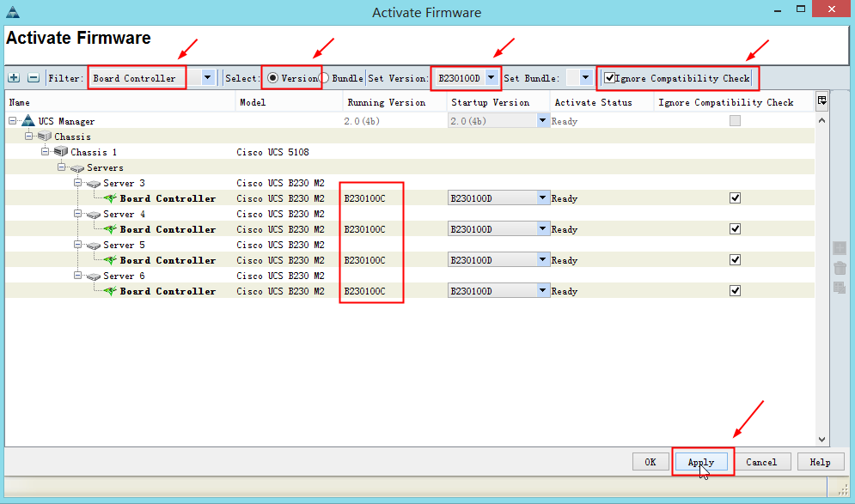Screen dimensions: 855x504
Task: Click the Server 4 blade icon
Action: [94, 215]
